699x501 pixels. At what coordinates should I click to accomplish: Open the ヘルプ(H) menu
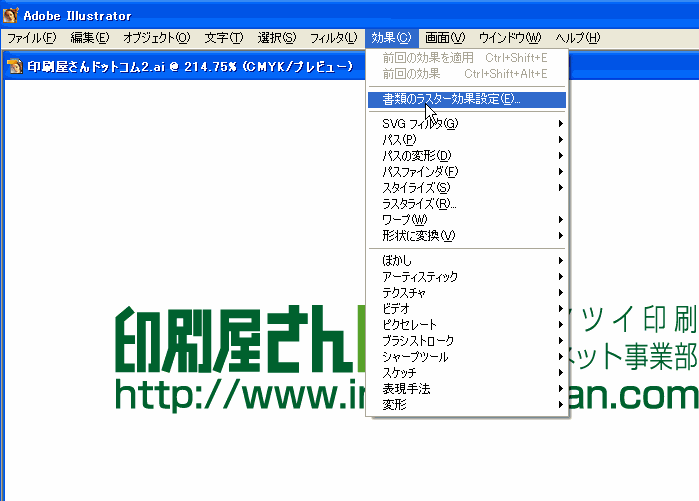click(577, 38)
